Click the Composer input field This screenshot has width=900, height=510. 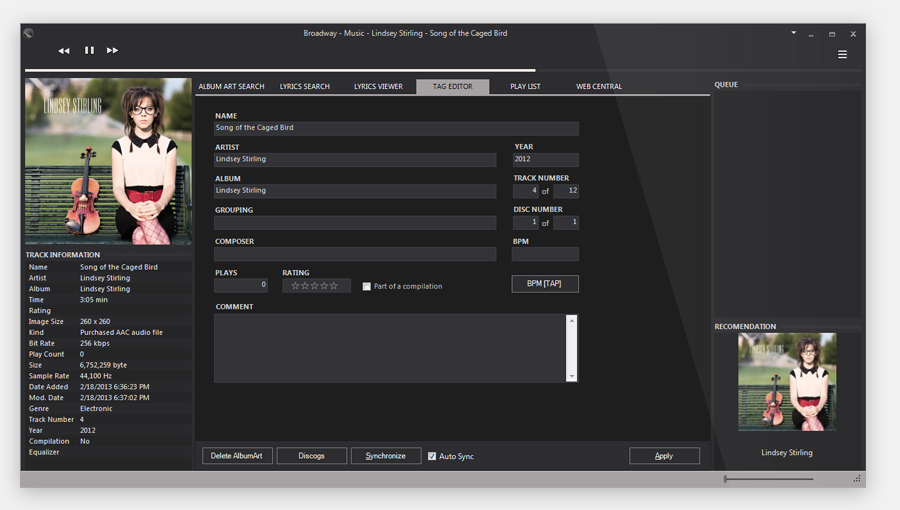[x=355, y=254]
